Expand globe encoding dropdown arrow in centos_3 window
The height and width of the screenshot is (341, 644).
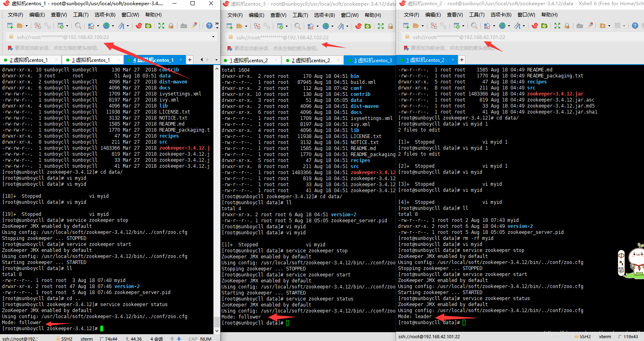[333, 26]
